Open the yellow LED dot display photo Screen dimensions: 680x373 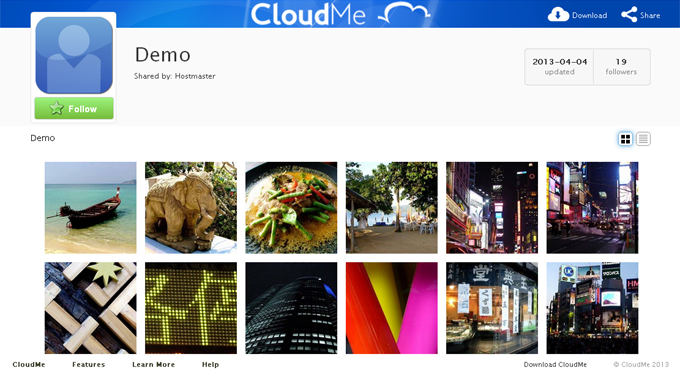[x=191, y=308]
